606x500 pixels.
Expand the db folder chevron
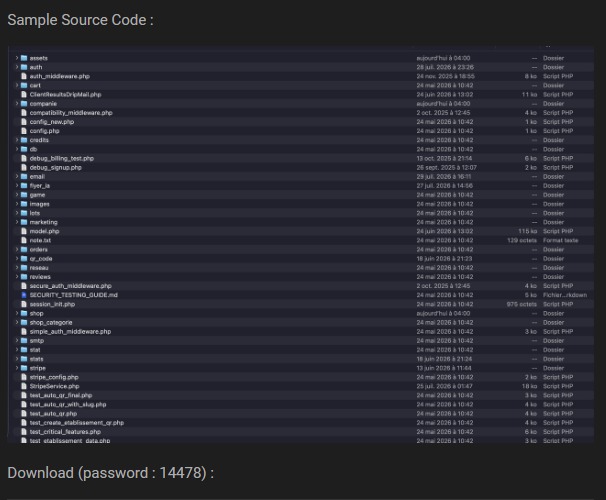coord(17,149)
